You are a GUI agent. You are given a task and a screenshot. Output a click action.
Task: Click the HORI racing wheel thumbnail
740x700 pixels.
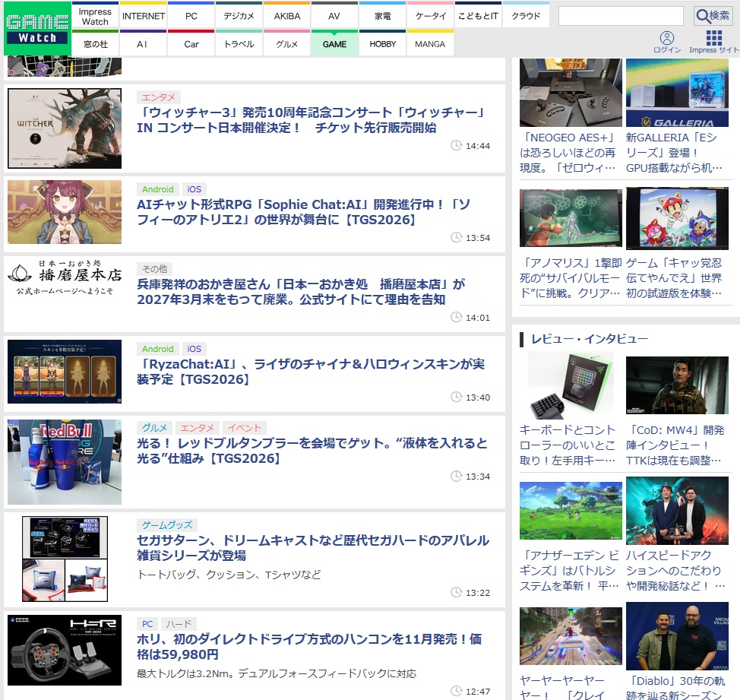(65, 650)
